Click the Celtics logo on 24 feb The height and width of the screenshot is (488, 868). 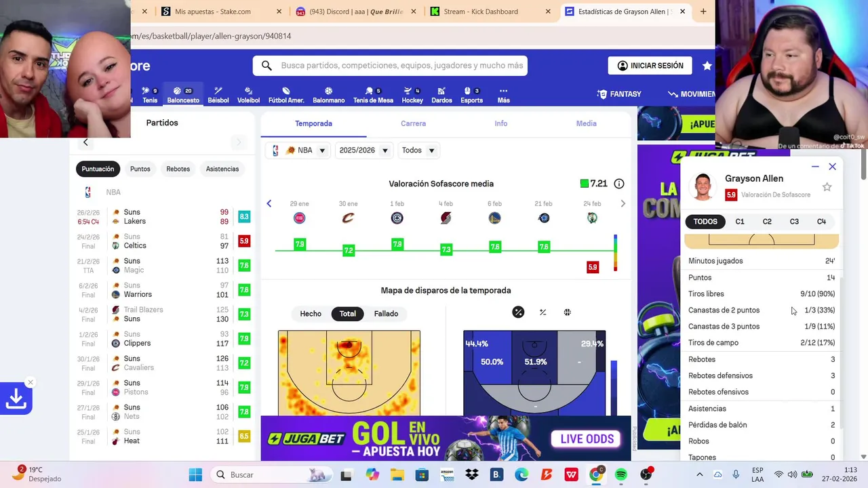click(592, 218)
